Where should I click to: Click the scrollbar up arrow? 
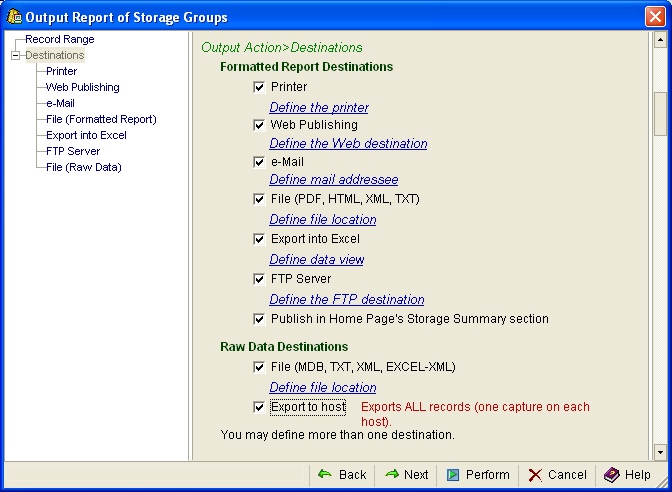point(660,40)
